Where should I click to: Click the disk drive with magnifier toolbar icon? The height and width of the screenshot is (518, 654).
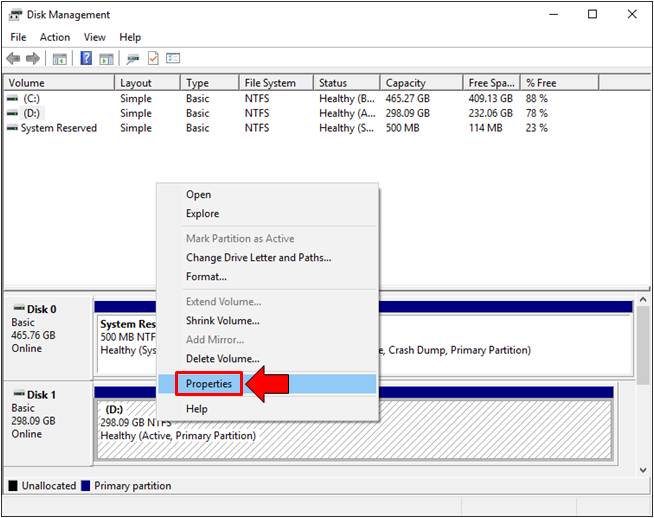pyautogui.click(x=133, y=59)
